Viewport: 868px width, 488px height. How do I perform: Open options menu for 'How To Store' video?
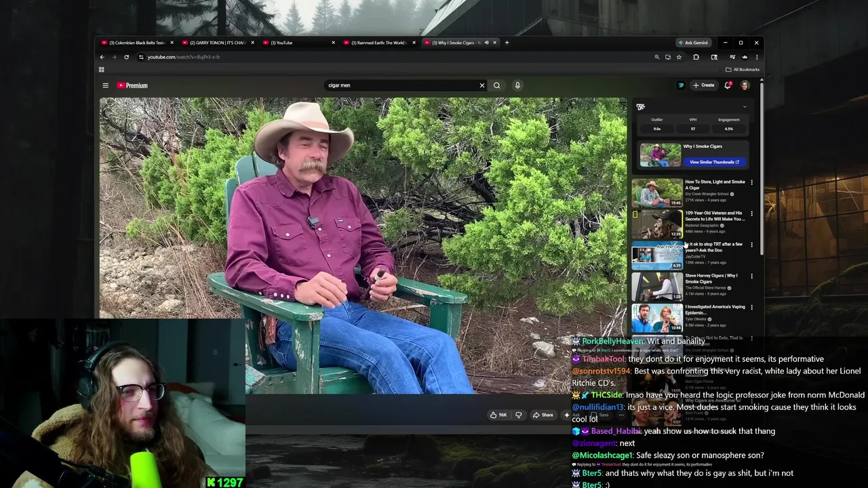coord(751,182)
